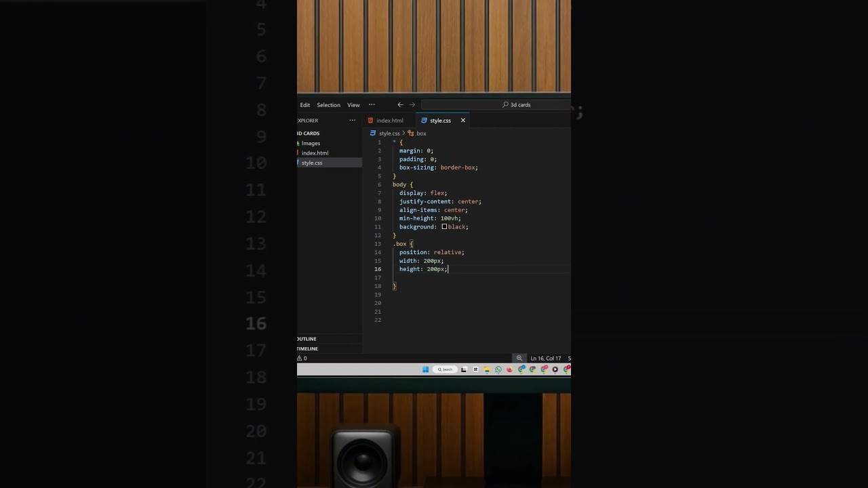This screenshot has height=488, width=868.
Task: Expand the Outline section
Action: tap(307, 339)
